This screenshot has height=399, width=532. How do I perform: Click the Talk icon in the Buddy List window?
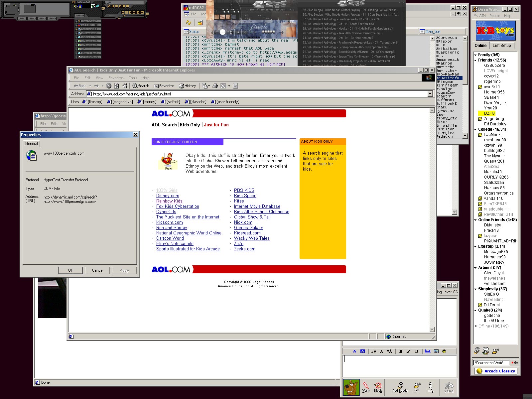pos(495,350)
